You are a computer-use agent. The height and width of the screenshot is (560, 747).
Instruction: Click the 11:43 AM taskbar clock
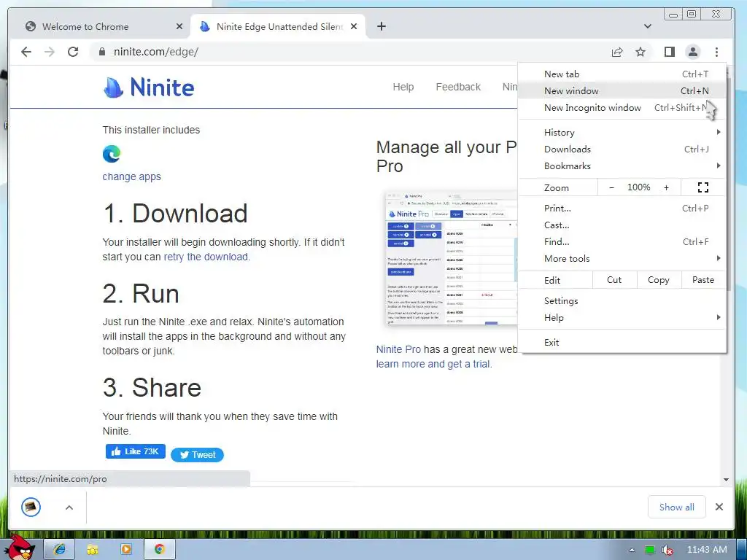pyautogui.click(x=707, y=550)
